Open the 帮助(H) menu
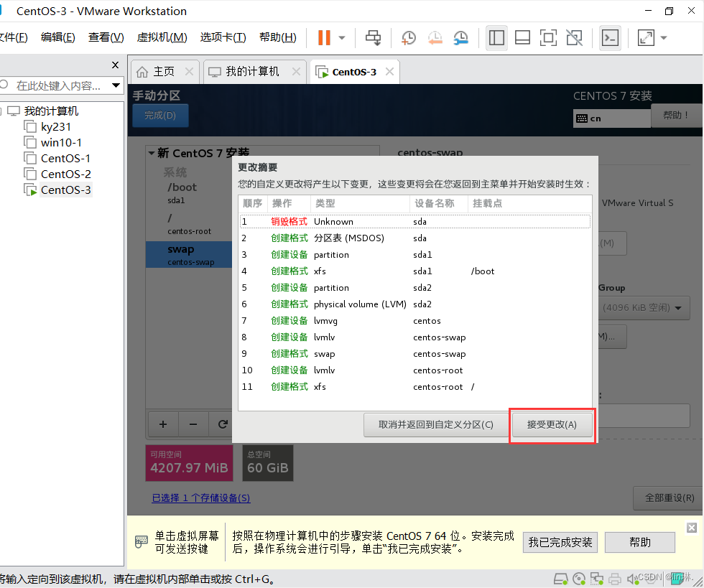The image size is (704, 588). (278, 37)
